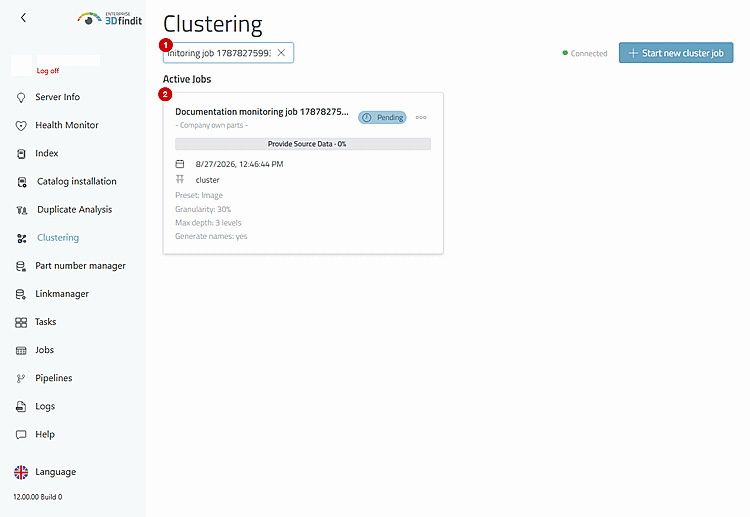Screen dimensions: 750x517
Task: Open Catalog installation section
Action: click(77, 182)
